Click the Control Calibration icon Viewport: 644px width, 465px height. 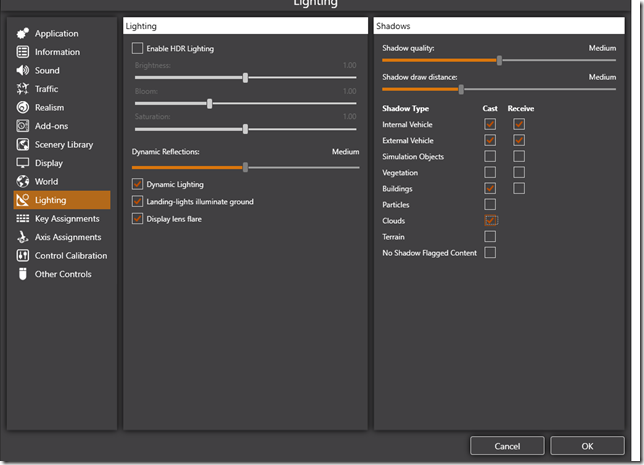[x=23, y=256]
